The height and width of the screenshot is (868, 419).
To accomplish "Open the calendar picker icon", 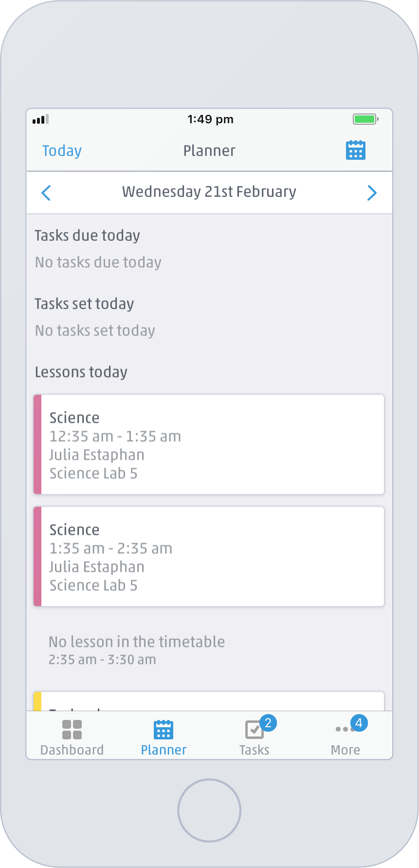I will (x=355, y=150).
